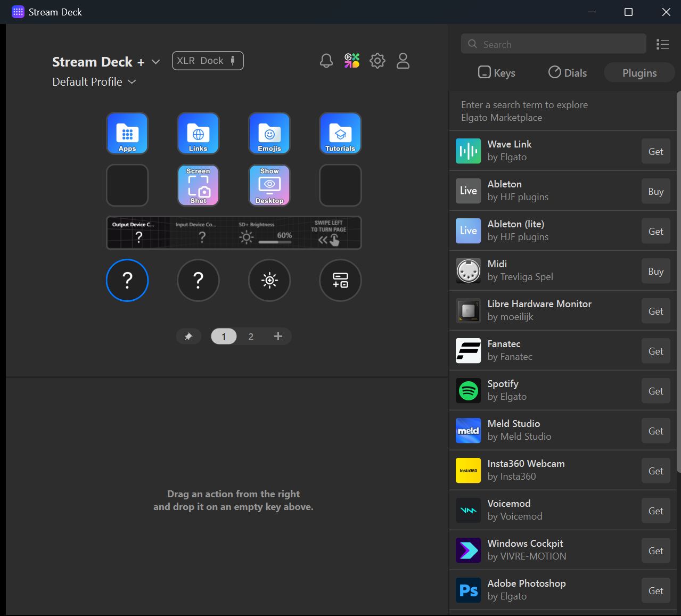The image size is (681, 616).
Task: Click Get for the Spotify plugin
Action: point(655,391)
